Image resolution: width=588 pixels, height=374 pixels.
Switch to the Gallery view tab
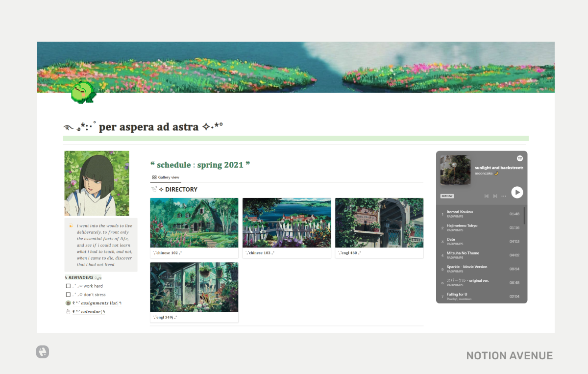click(x=166, y=177)
